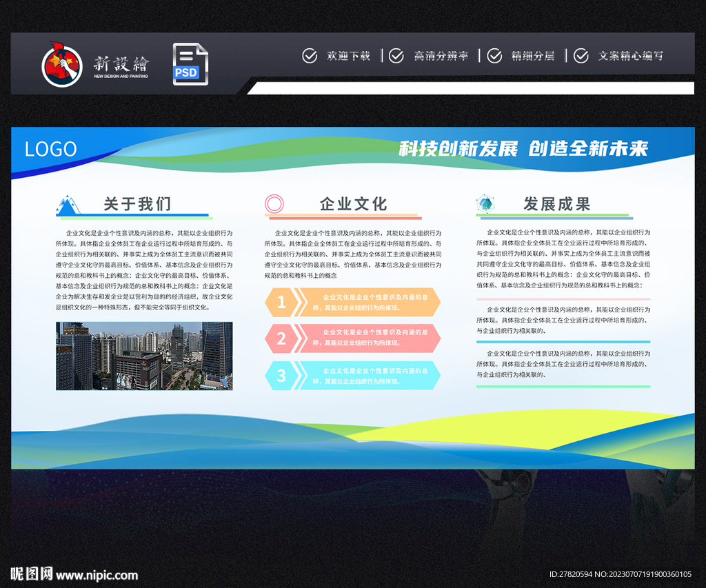Screen dimensions: 706x588
Task: Click the paragraph under 关于我们
Action: coord(144,270)
